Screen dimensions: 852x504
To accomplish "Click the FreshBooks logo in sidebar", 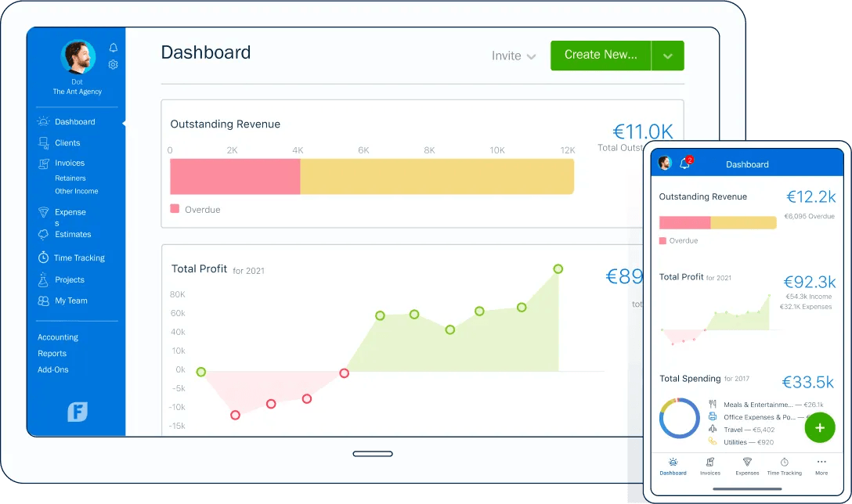I will click(78, 412).
